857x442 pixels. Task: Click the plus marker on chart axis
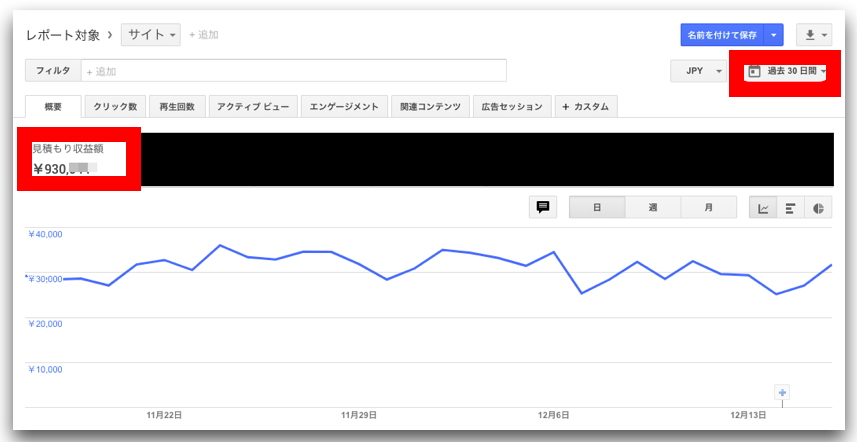click(x=782, y=393)
